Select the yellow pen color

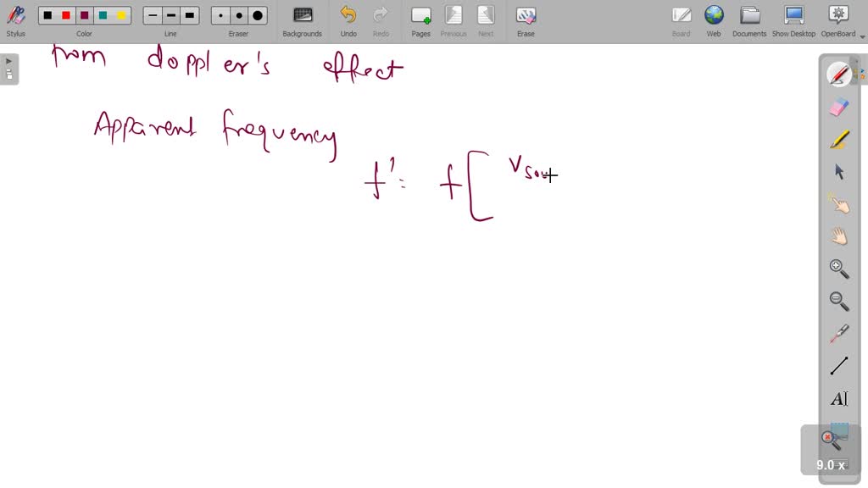[x=121, y=15]
